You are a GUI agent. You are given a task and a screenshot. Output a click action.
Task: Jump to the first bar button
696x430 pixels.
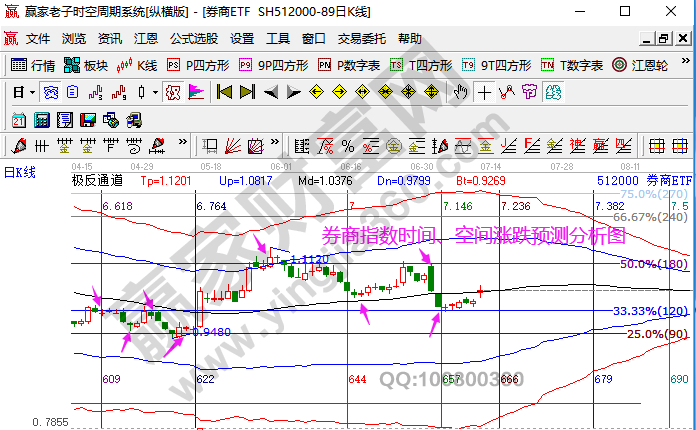click(224, 92)
